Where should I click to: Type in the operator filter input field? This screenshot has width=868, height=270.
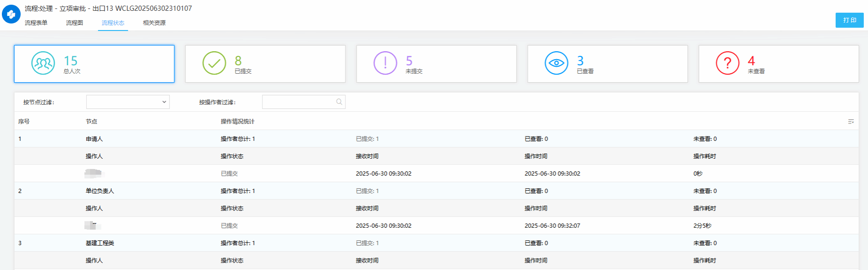coord(298,102)
